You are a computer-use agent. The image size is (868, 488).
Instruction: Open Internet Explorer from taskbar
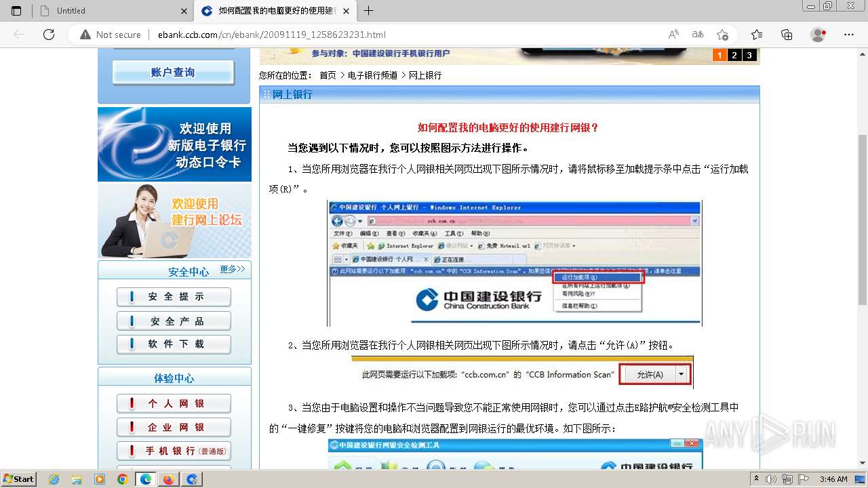(x=54, y=479)
